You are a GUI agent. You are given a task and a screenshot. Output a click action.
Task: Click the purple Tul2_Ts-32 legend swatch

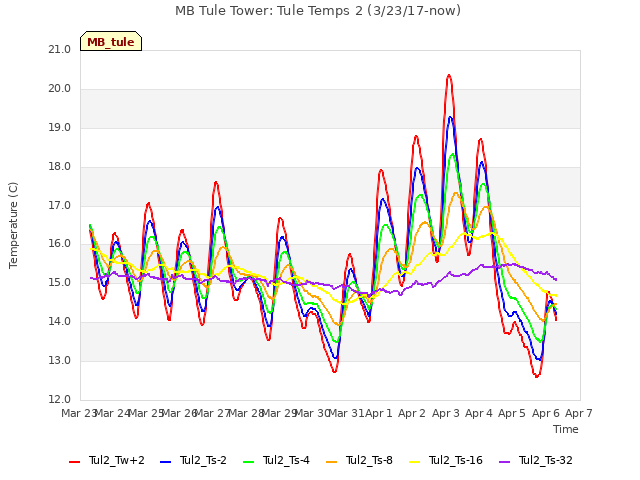point(504,461)
